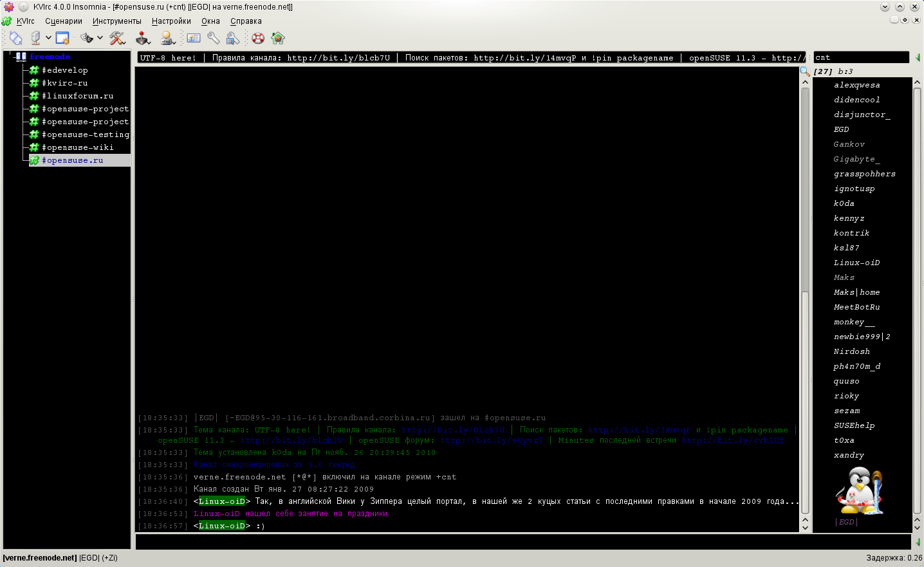Open the Инструменты menu
The image size is (924, 567).
click(117, 21)
